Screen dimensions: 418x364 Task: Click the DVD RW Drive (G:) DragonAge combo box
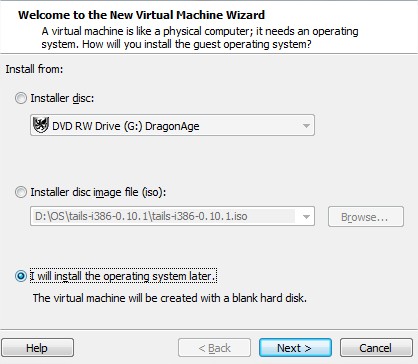point(172,125)
